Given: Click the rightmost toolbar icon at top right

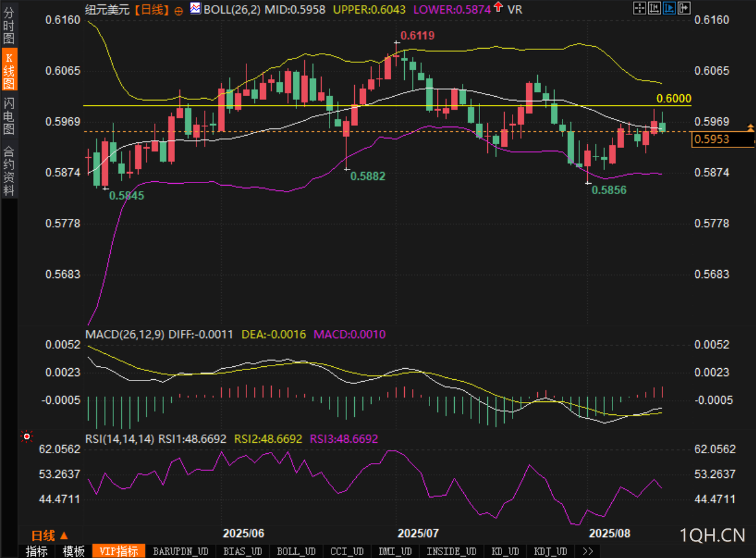Looking at the screenshot, I should (x=683, y=8).
